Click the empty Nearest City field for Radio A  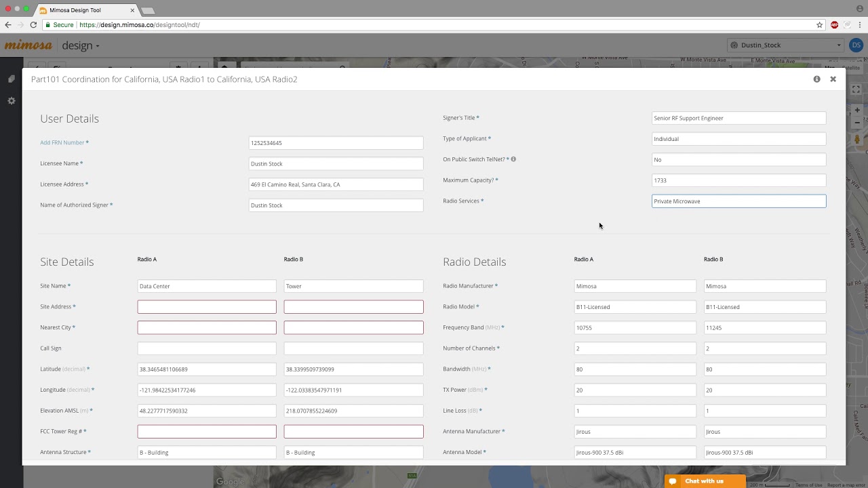pyautogui.click(x=207, y=327)
